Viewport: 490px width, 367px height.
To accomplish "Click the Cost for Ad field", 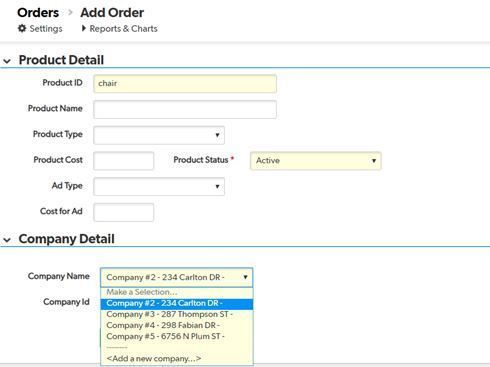I will 124,212.
